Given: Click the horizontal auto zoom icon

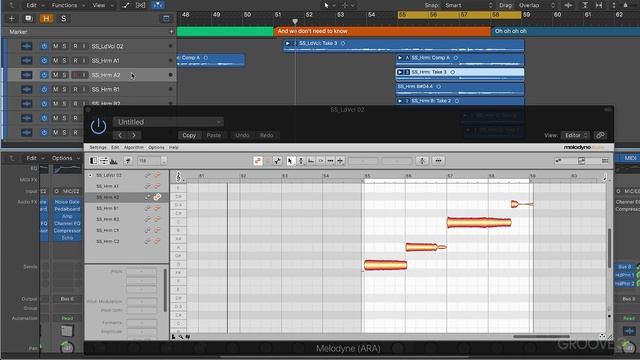Looking at the screenshot, I should (599, 5).
